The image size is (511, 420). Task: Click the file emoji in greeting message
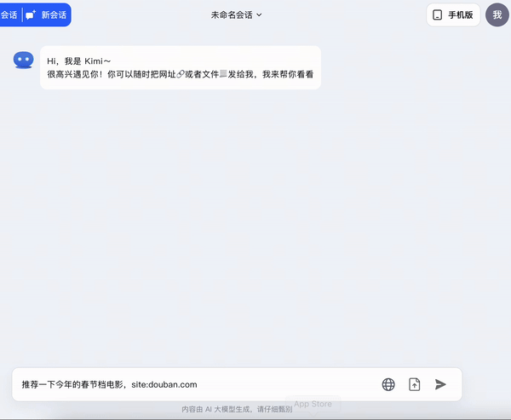click(x=223, y=75)
